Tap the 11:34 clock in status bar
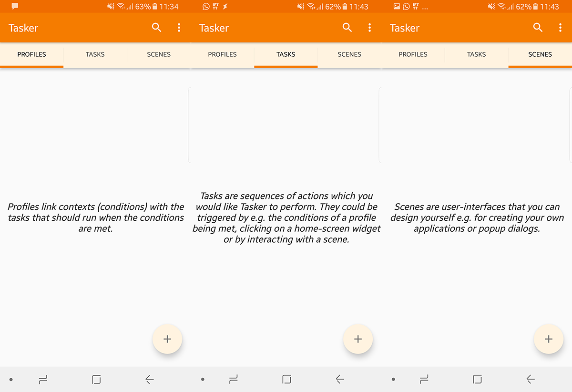 point(169,7)
